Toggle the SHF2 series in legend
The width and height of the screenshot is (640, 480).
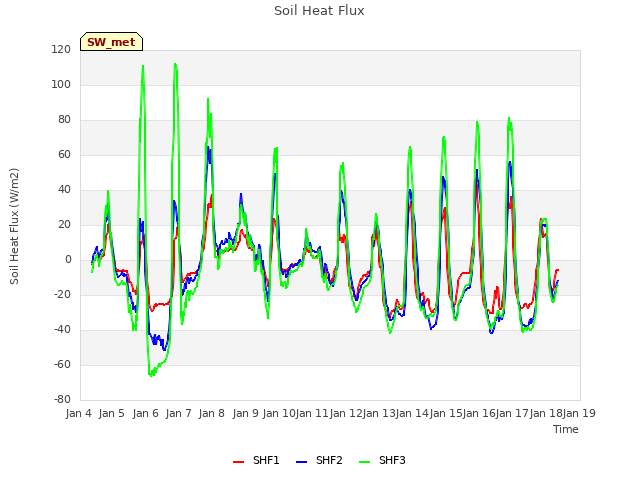click(319, 460)
